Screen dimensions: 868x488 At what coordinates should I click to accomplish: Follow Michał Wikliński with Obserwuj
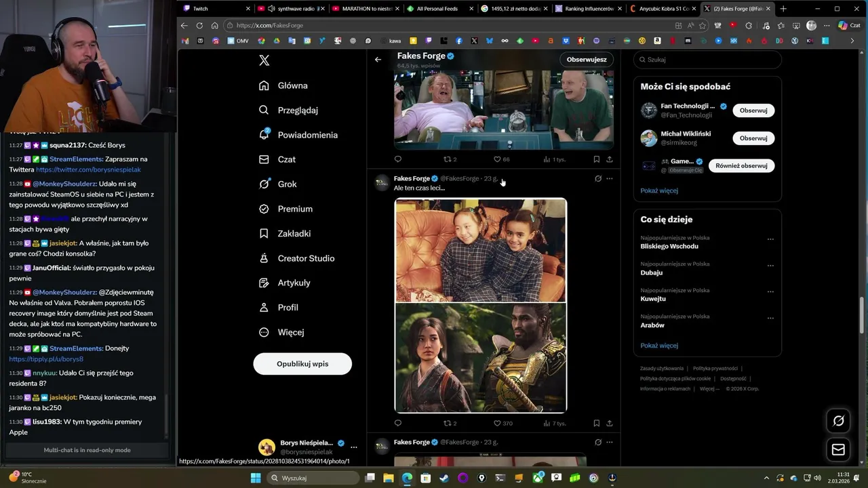pos(753,138)
